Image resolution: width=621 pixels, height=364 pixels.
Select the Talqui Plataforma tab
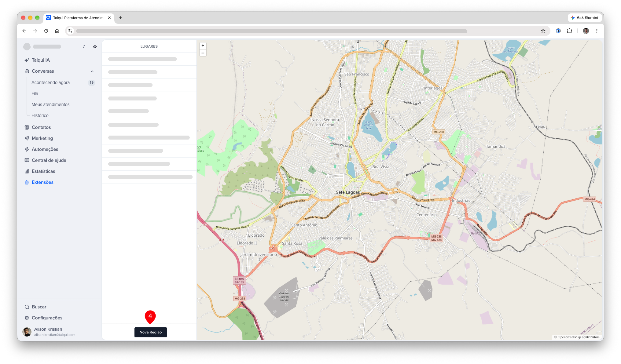coord(78,18)
